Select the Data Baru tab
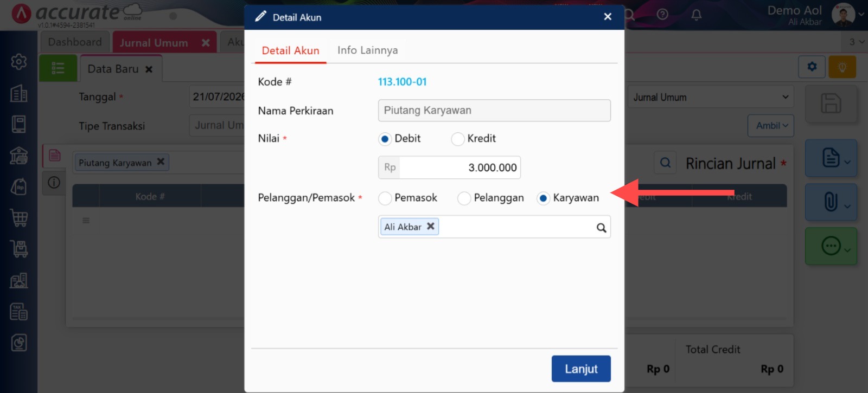The height and width of the screenshot is (393, 868). pos(113,69)
